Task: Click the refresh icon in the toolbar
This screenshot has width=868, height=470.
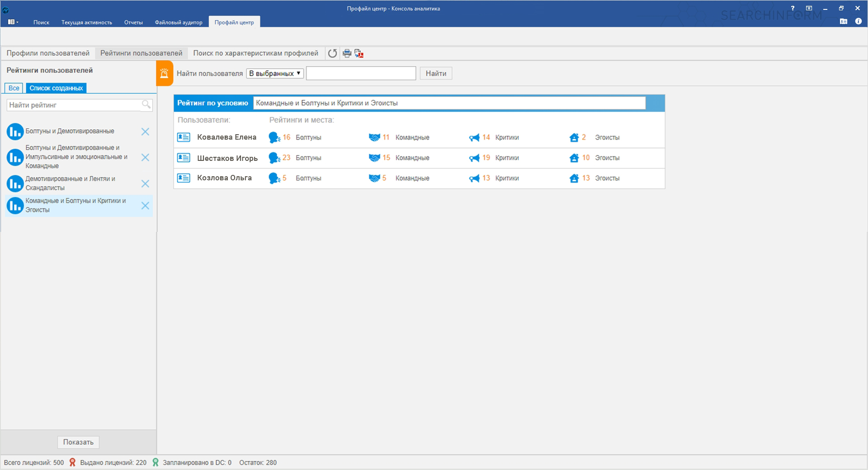Action: pyautogui.click(x=332, y=53)
